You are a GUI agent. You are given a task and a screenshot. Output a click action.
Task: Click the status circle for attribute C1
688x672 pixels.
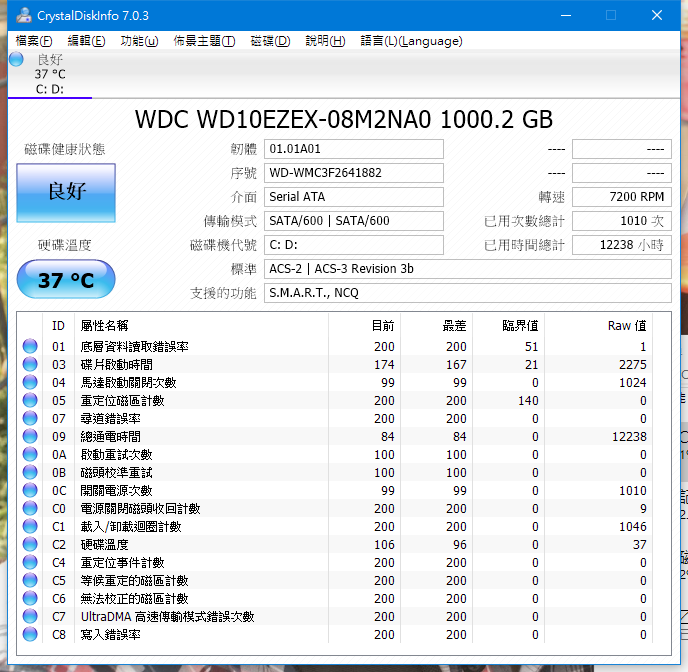point(30,526)
